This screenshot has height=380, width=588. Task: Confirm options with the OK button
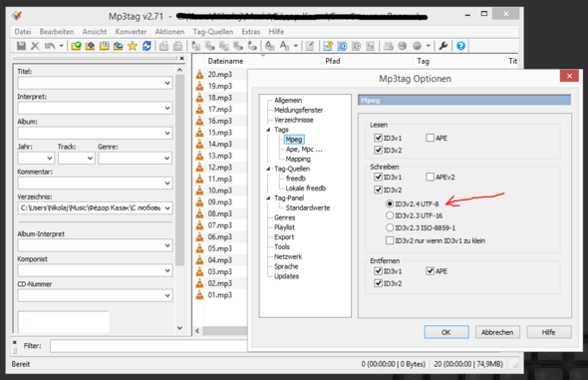(446, 332)
